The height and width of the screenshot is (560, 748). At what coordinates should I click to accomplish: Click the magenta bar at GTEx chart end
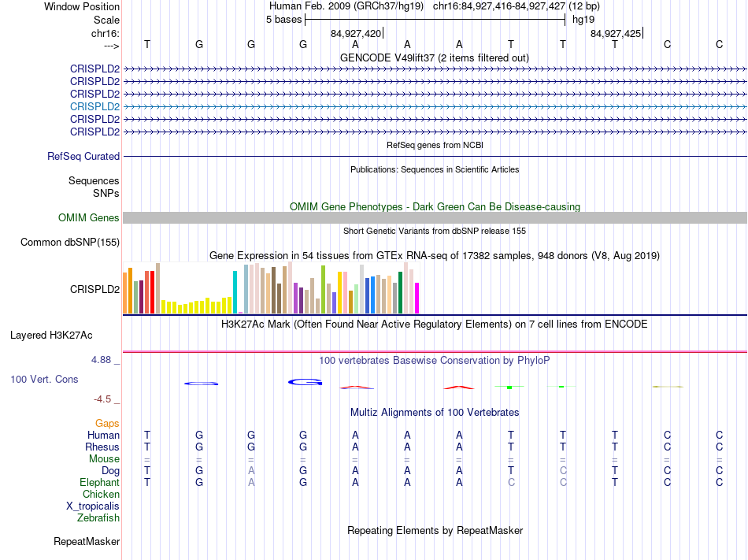tap(417, 297)
